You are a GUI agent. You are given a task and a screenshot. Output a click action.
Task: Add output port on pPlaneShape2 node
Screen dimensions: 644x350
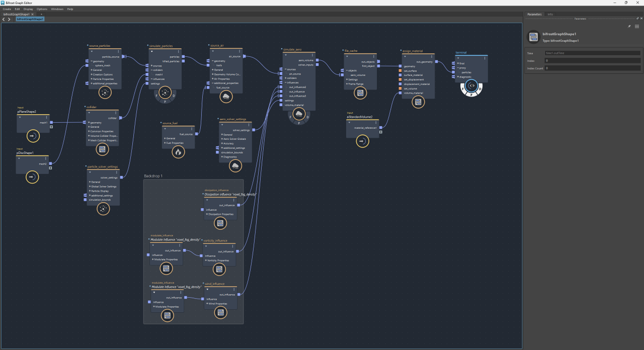pos(50,128)
